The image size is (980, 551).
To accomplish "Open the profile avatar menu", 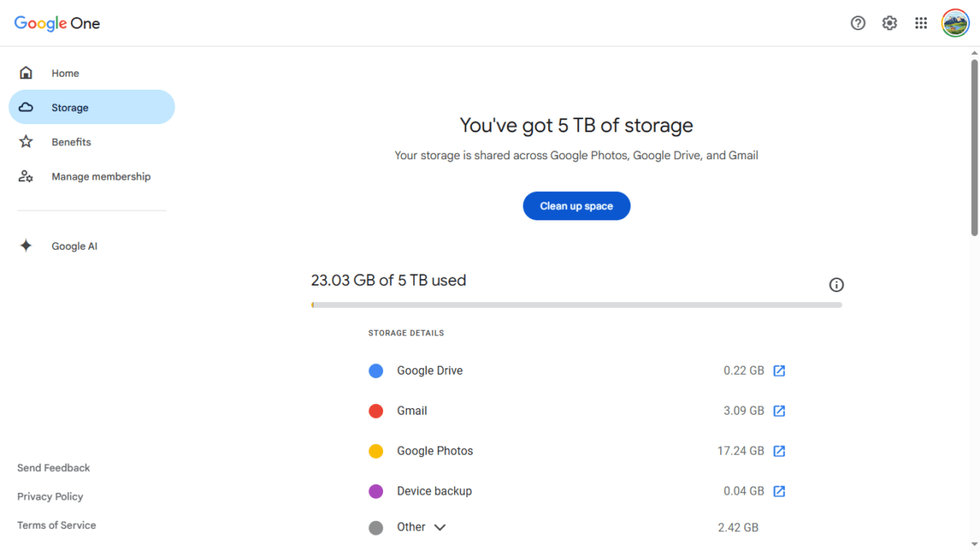I will pos(955,23).
